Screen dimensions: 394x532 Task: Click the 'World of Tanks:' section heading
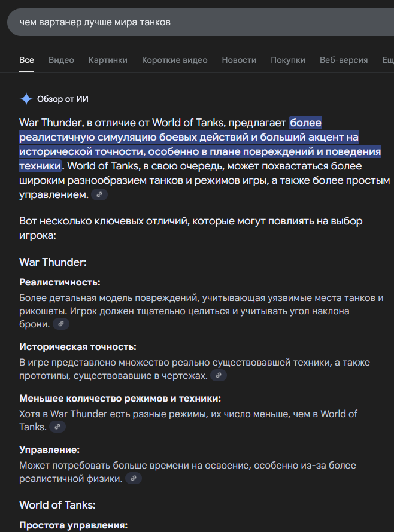click(x=57, y=505)
